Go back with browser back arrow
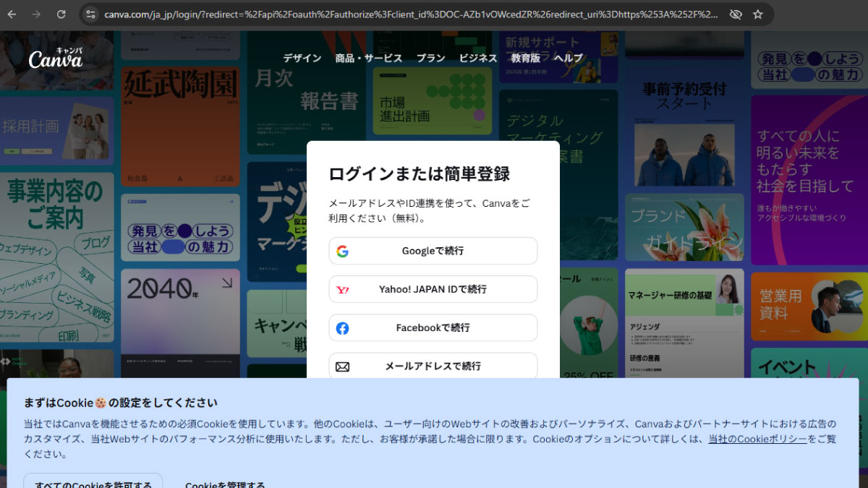Image resolution: width=868 pixels, height=488 pixels. coord(12,14)
